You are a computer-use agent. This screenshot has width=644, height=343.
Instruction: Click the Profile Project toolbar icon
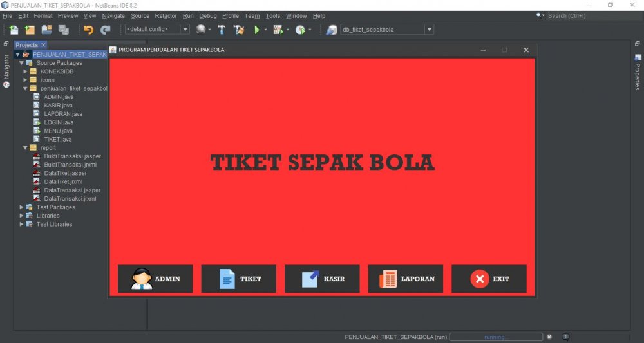[300, 30]
